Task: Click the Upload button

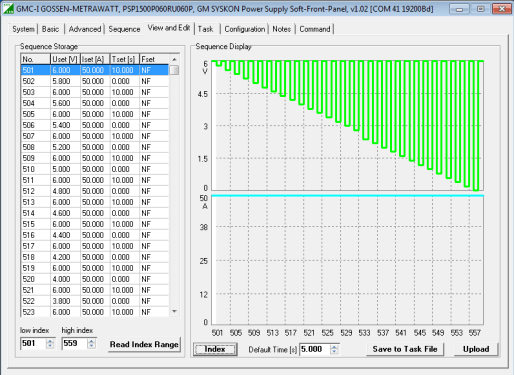Action: coord(476,349)
